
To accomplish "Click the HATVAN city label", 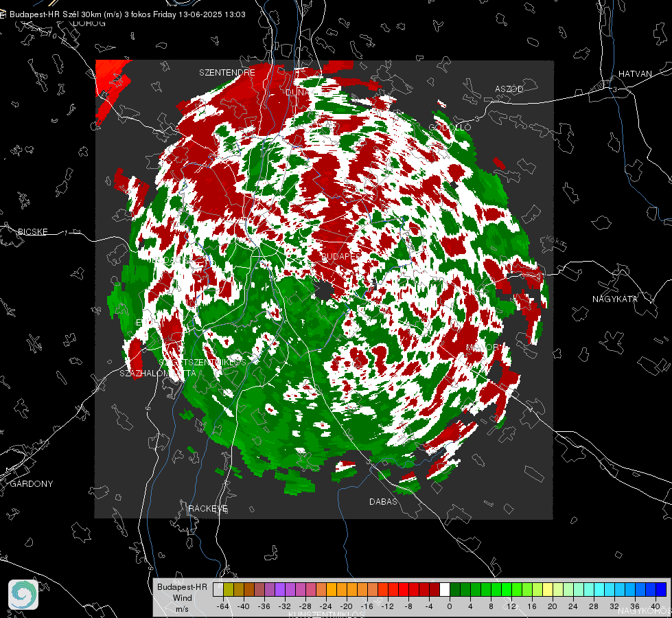I will (x=635, y=73).
